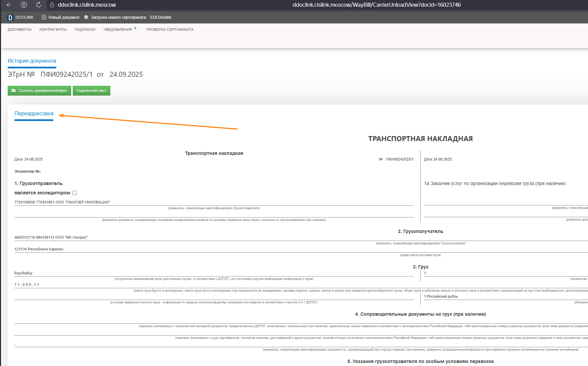Open the ПОДПИСКИ menu

(x=85, y=29)
